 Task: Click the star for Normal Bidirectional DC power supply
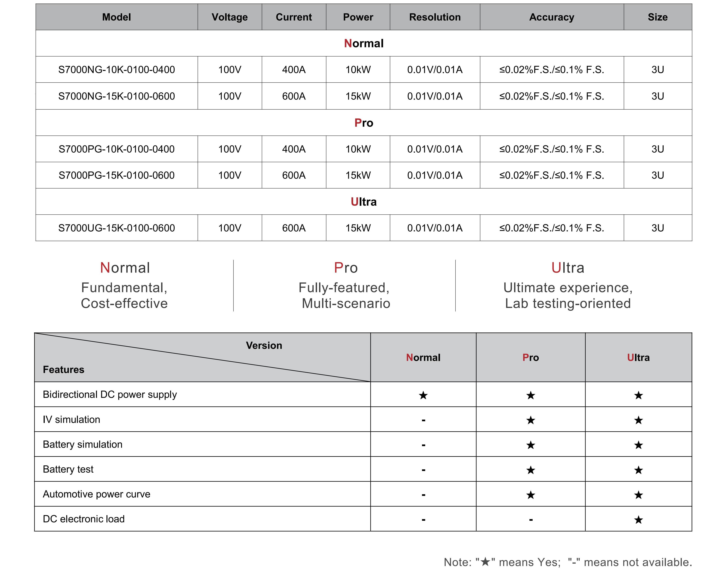click(423, 395)
